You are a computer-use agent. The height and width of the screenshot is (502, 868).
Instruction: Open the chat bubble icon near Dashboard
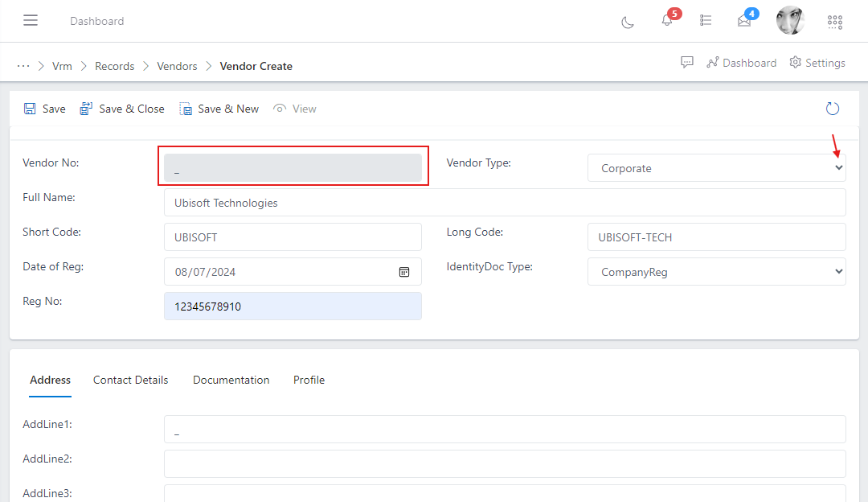coord(687,62)
